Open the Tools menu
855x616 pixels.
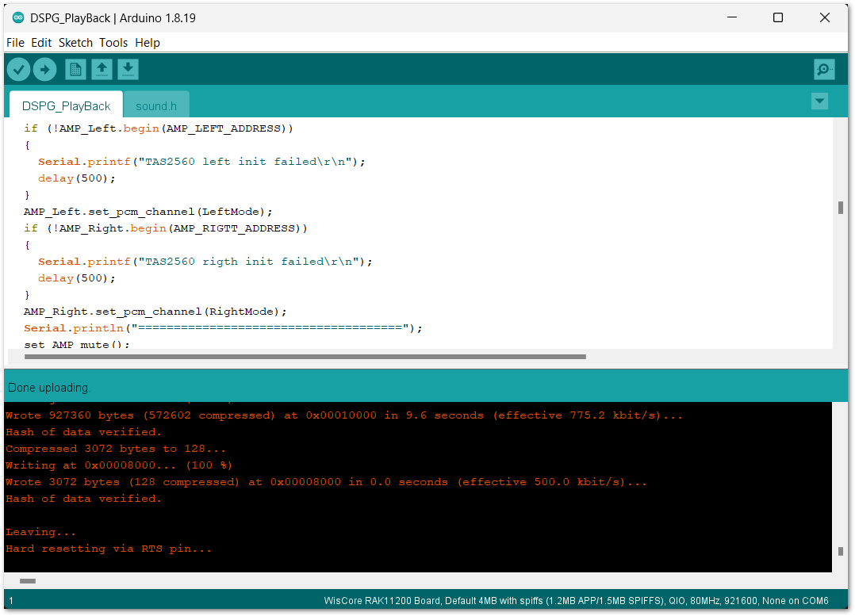(x=113, y=43)
